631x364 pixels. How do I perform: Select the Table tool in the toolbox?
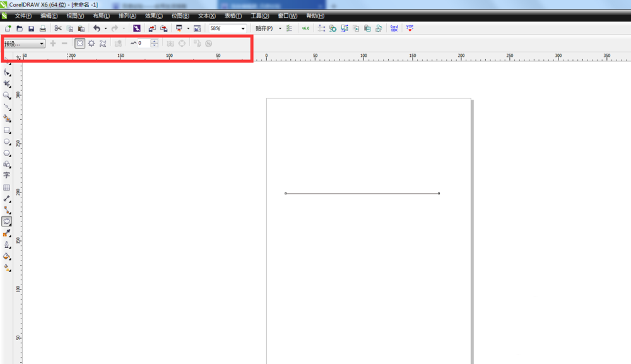tap(7, 187)
